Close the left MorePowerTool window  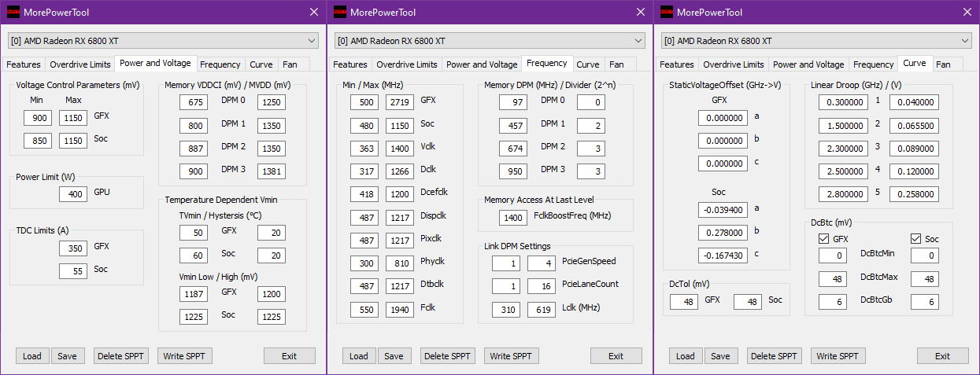pyautogui.click(x=313, y=12)
